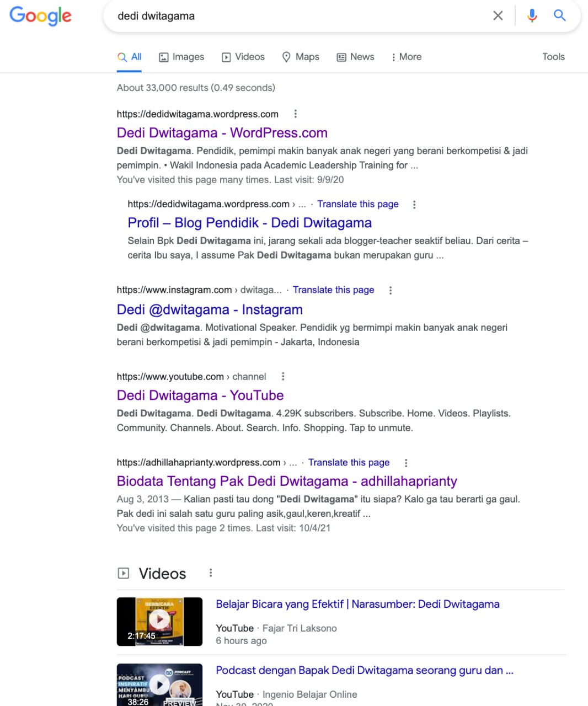Click 'Last visit: 9/9/20' visited note
This screenshot has height=706, width=588.
coord(309,180)
